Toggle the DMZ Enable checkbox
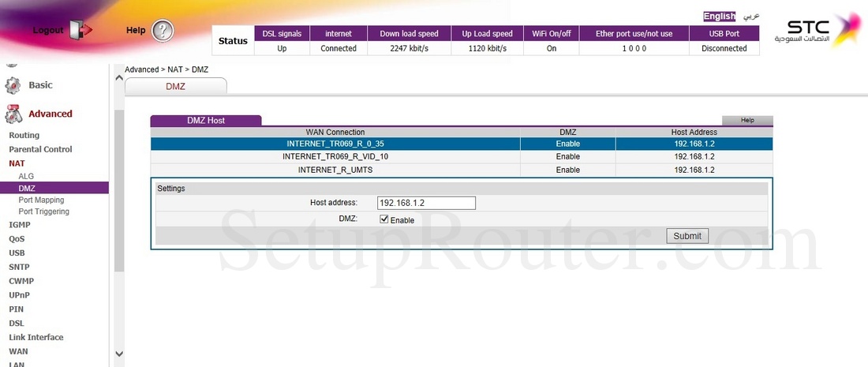Screen dimensions: 868x367 [384, 219]
